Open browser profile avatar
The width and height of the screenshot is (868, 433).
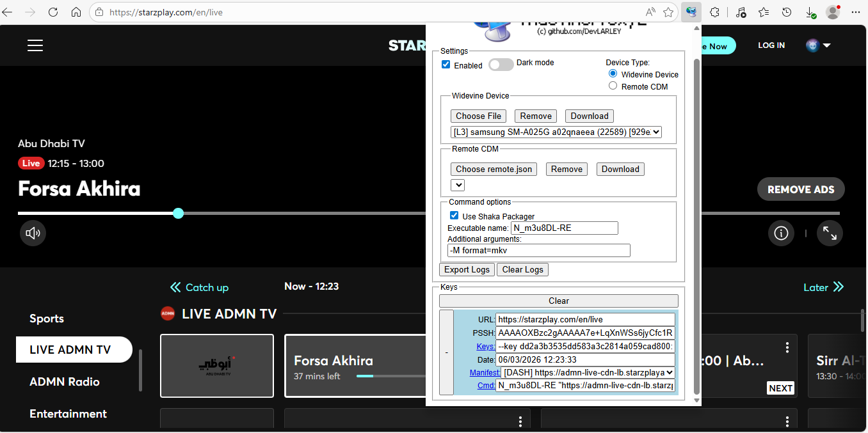(x=833, y=12)
